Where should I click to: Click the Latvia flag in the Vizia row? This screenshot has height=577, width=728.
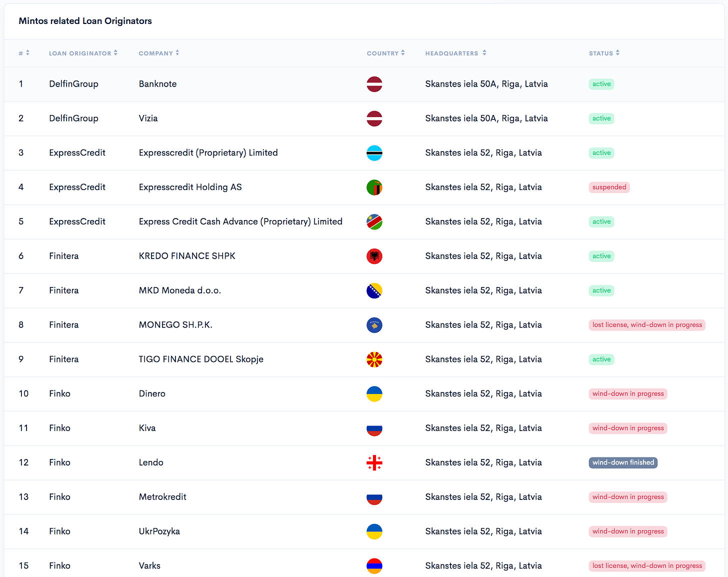pos(374,118)
